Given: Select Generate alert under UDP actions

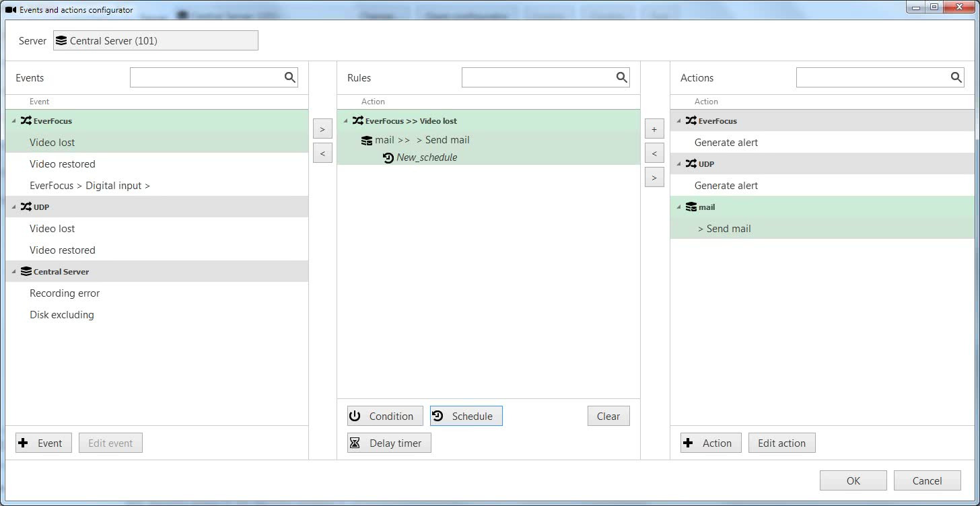Looking at the screenshot, I should [726, 186].
